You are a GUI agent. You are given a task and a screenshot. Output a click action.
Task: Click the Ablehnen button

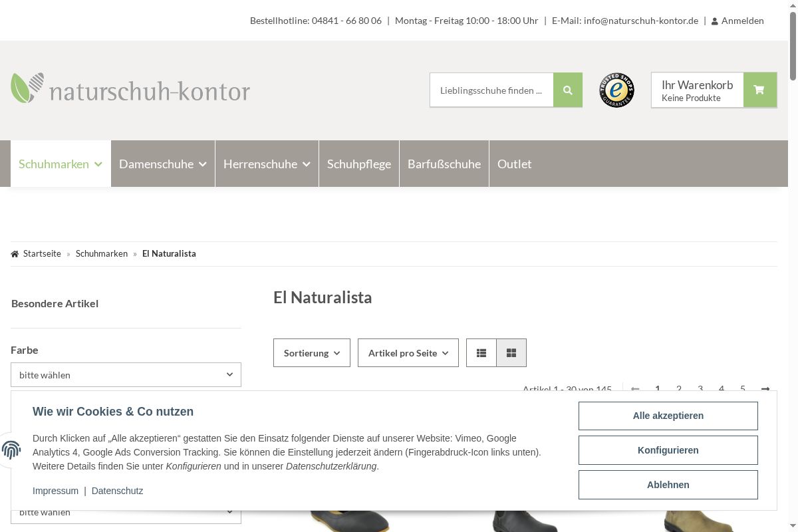tap(668, 485)
